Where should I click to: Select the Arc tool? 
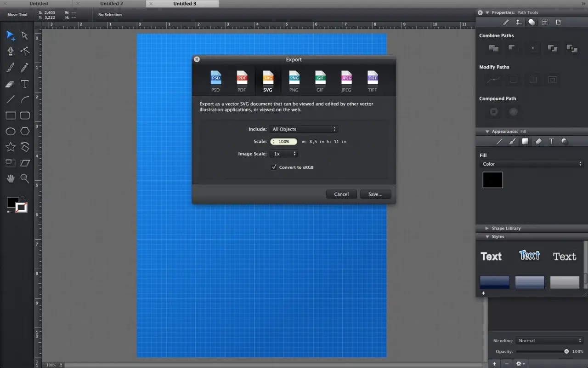coord(25,99)
